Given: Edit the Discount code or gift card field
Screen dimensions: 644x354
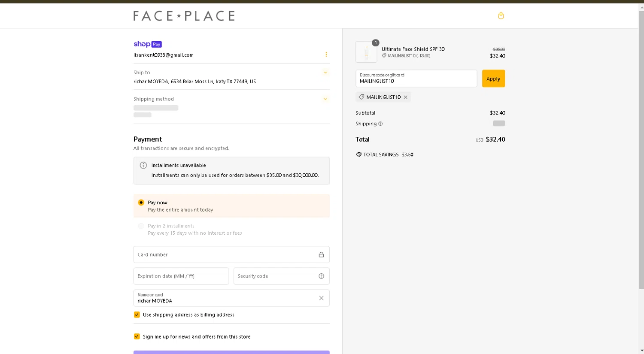Looking at the screenshot, I should tap(416, 79).
